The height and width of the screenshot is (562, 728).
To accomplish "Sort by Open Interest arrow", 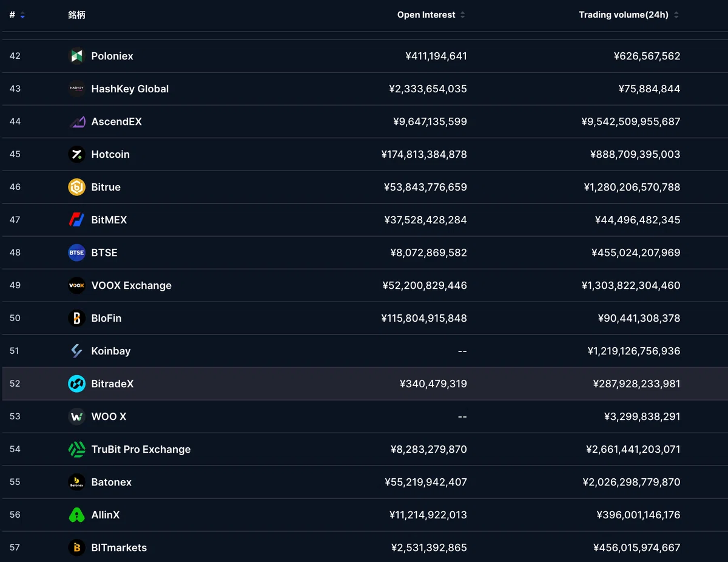I will click(x=462, y=15).
